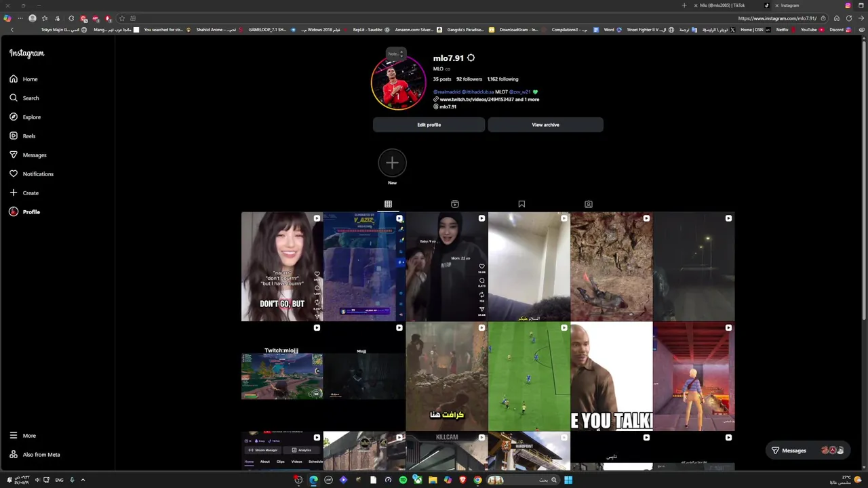Open the Xbox app from taskbar

pyautogui.click(x=418, y=480)
